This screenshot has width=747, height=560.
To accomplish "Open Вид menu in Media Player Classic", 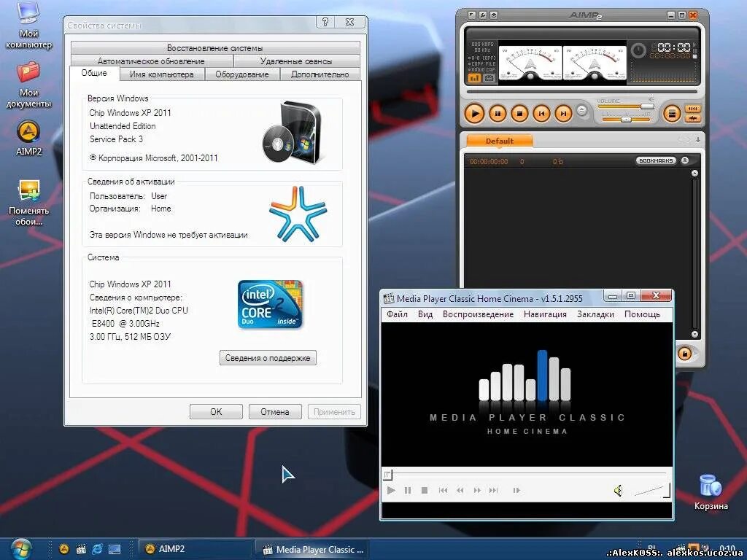I will coord(425,314).
